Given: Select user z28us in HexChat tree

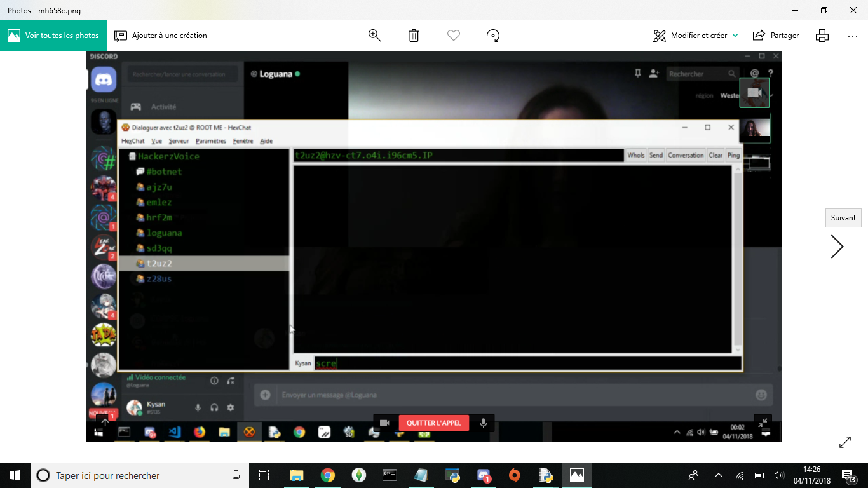Looking at the screenshot, I should click(x=159, y=278).
